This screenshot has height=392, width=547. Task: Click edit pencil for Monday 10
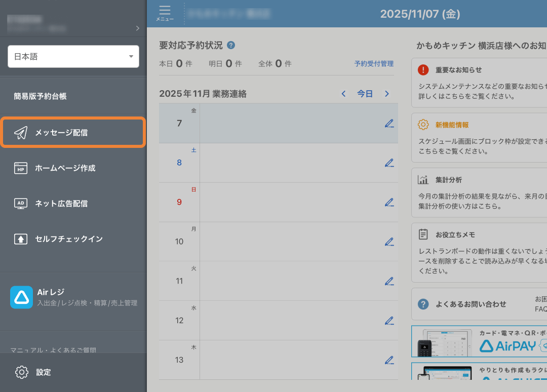(x=389, y=242)
